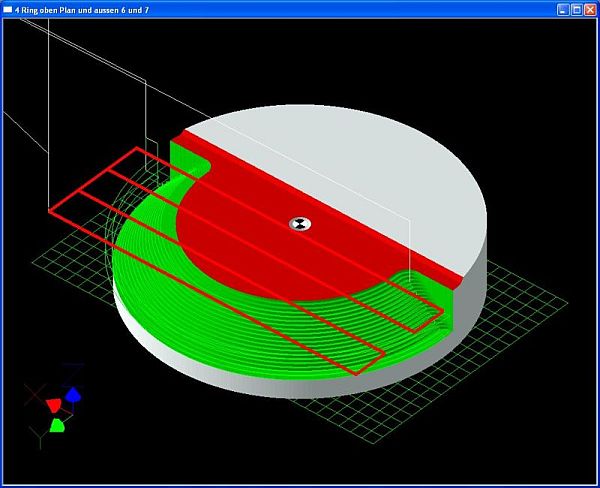Screen dimensions: 600x488
Task: Minimize the 4 Ring viewer window
Action: click(563, 8)
